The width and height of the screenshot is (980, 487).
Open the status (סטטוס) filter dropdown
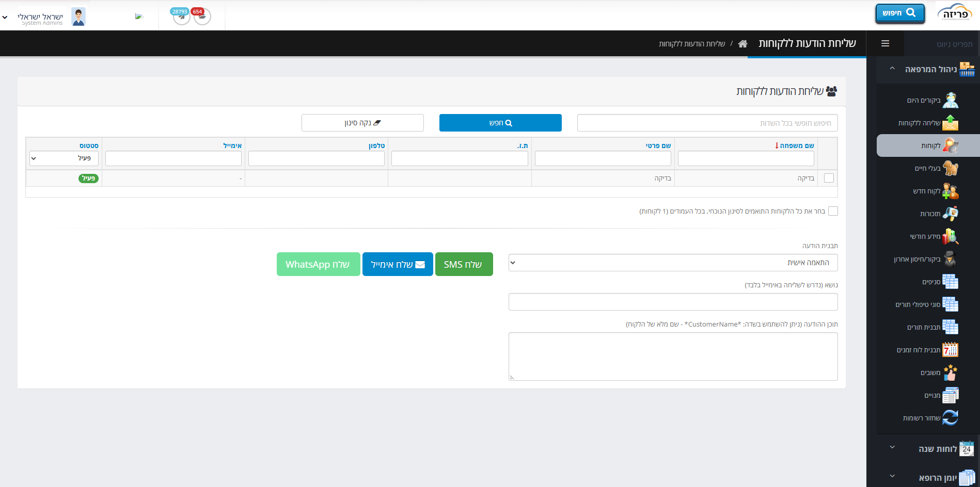64,158
